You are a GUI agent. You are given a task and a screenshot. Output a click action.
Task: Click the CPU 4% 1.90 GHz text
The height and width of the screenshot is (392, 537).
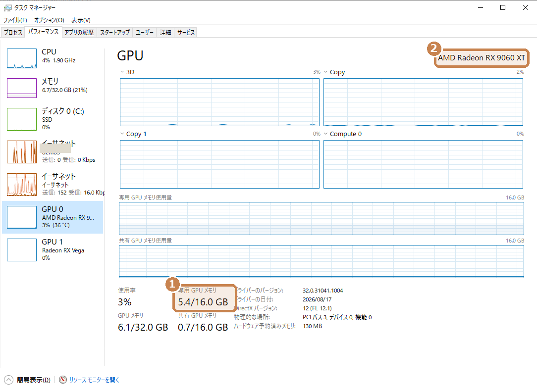[58, 60]
